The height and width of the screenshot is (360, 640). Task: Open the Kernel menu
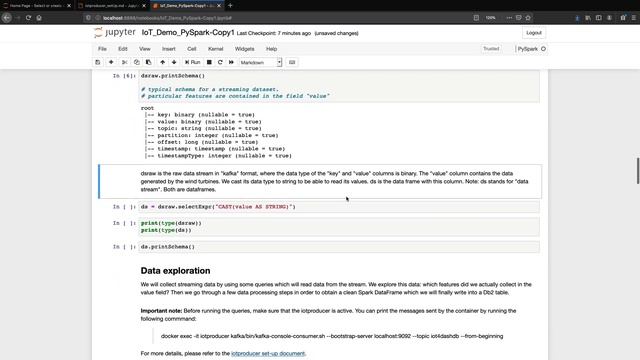click(x=216, y=49)
